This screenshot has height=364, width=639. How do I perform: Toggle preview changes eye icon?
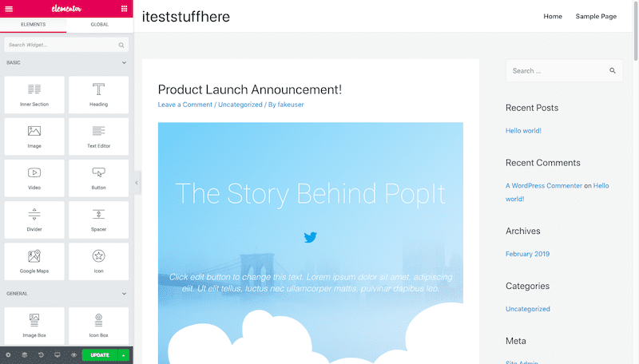pyautogui.click(x=73, y=355)
